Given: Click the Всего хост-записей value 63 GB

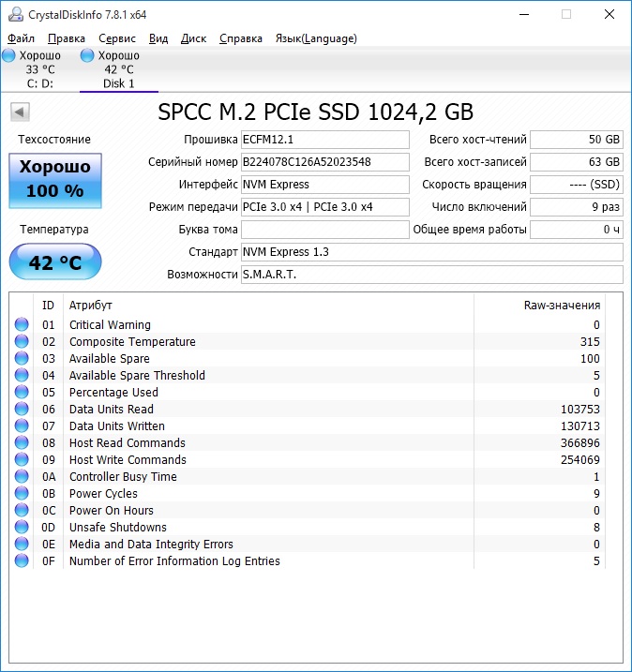Looking at the screenshot, I should pos(577,162).
